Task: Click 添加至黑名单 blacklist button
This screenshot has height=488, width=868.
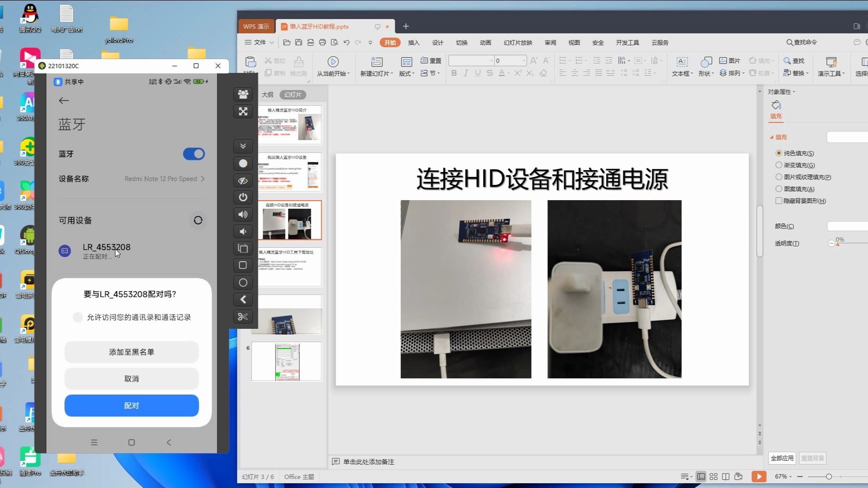Action: click(132, 352)
